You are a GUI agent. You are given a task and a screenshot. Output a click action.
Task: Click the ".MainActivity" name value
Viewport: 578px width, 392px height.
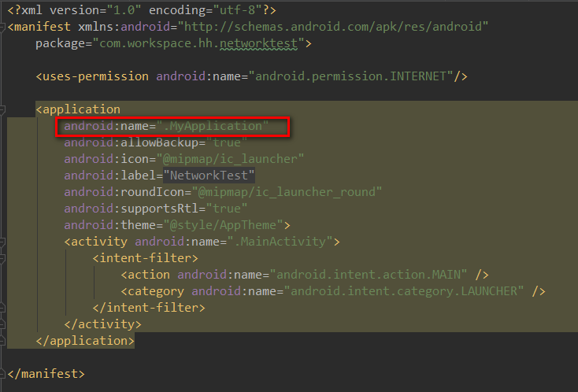point(280,242)
